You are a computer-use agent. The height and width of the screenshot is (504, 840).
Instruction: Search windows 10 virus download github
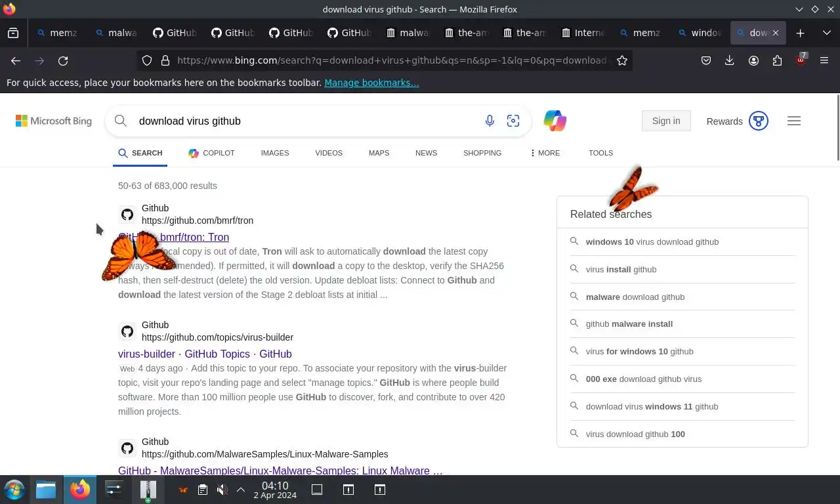pos(652,241)
